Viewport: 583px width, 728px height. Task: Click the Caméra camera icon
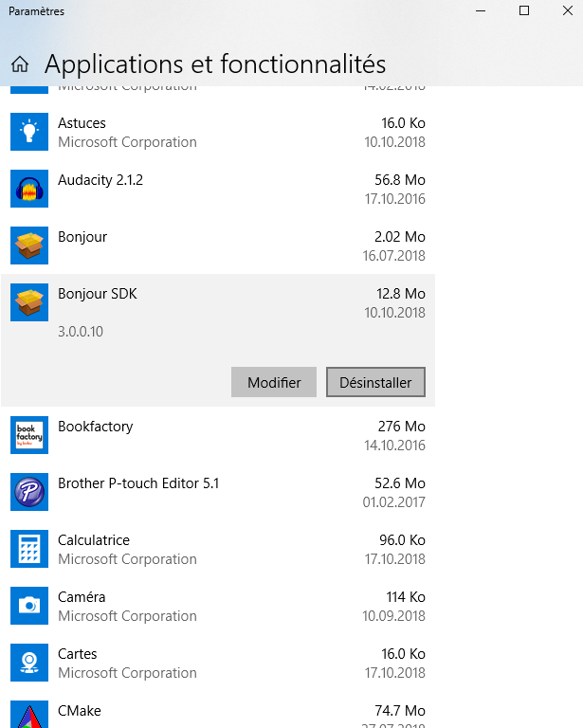click(x=29, y=606)
